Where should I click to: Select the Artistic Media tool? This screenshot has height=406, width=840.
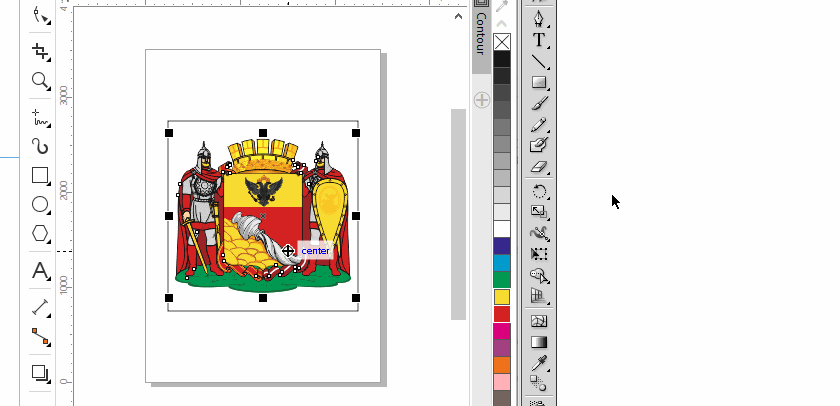point(40,146)
